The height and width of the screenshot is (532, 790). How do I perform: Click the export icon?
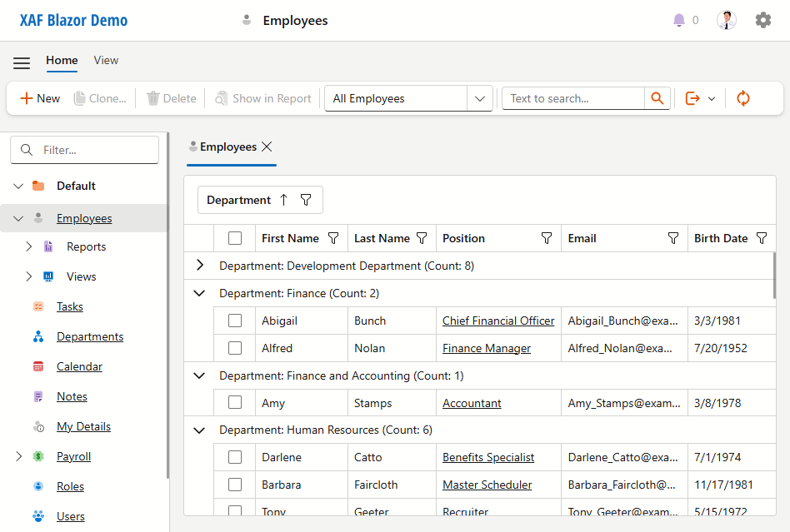pos(692,98)
